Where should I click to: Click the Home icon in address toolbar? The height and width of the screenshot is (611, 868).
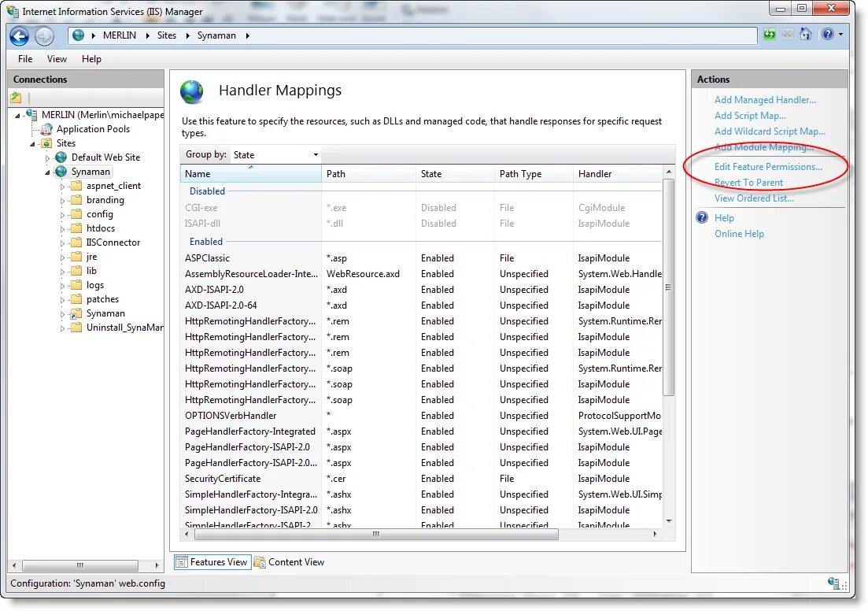806,35
